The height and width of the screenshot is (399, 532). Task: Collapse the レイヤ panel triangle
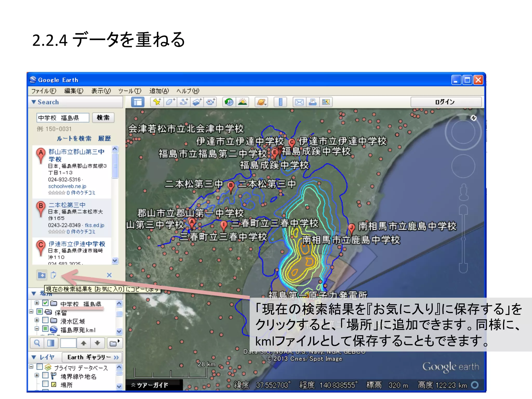(34, 357)
